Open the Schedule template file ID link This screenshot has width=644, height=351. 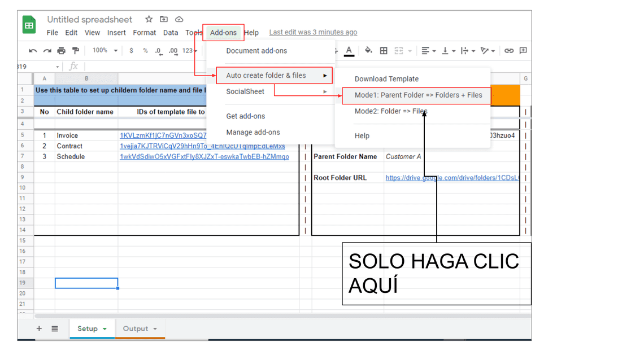tap(204, 157)
